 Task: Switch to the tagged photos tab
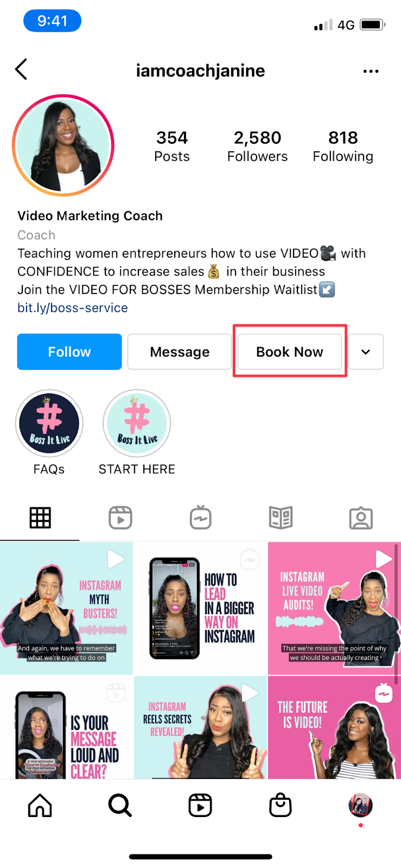pos(361,518)
